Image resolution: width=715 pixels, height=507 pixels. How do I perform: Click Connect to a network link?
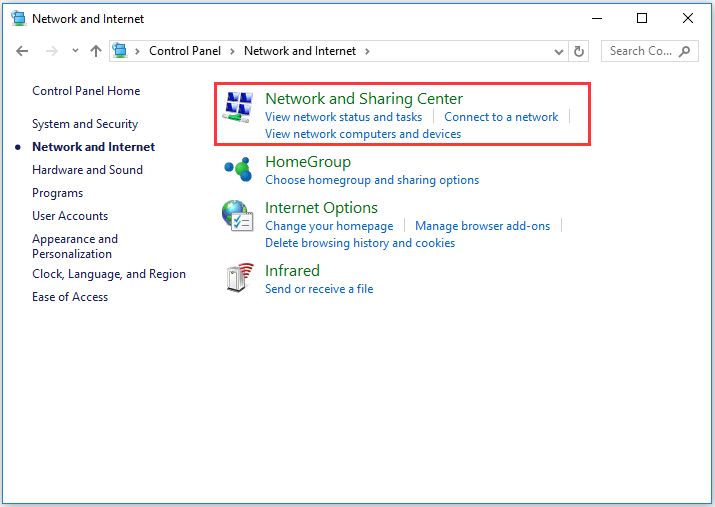pos(501,117)
